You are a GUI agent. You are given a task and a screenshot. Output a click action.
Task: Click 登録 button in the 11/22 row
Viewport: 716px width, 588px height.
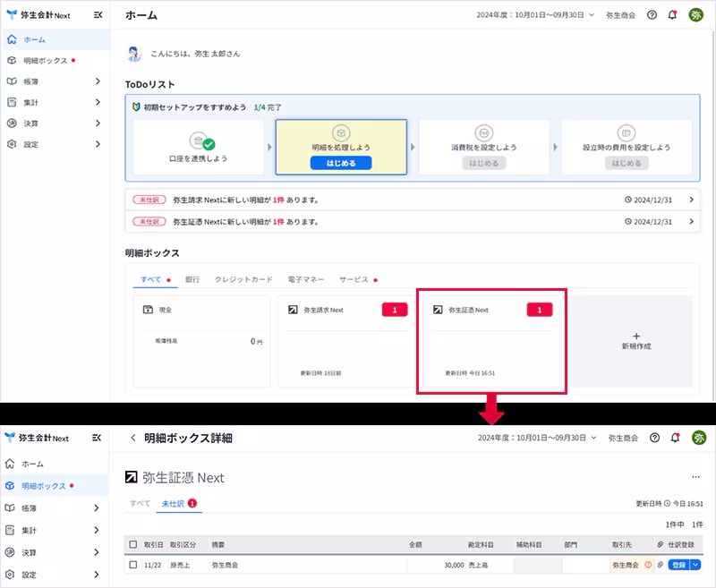coord(678,566)
